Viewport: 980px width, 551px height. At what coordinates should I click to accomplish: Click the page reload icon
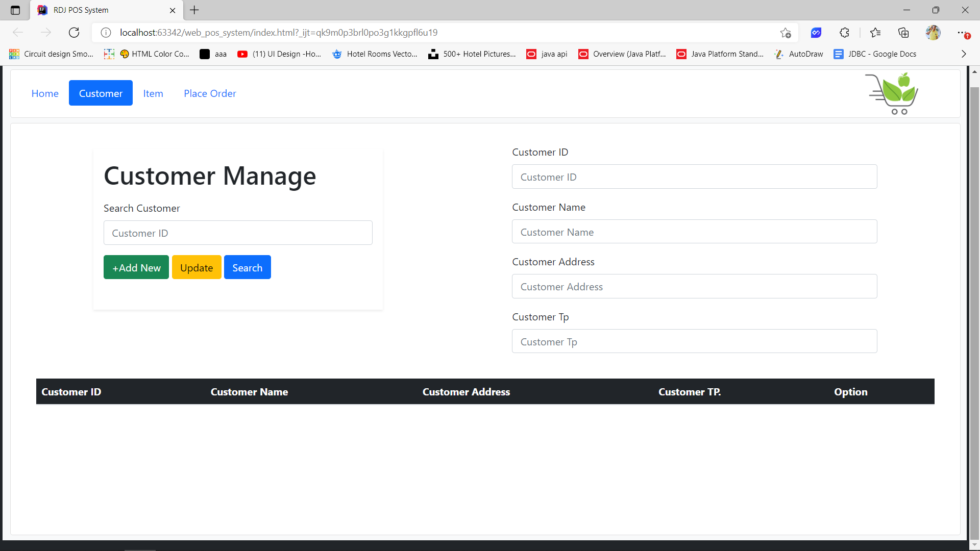[x=74, y=32]
